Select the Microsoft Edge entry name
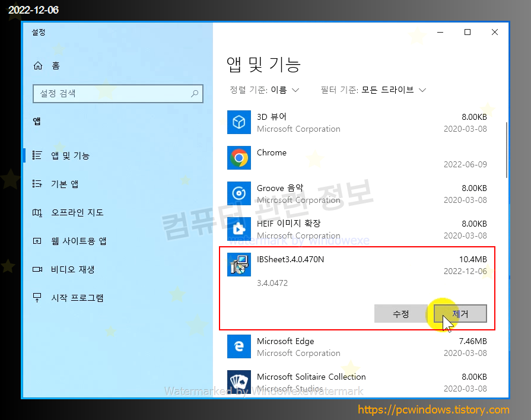 click(x=285, y=341)
